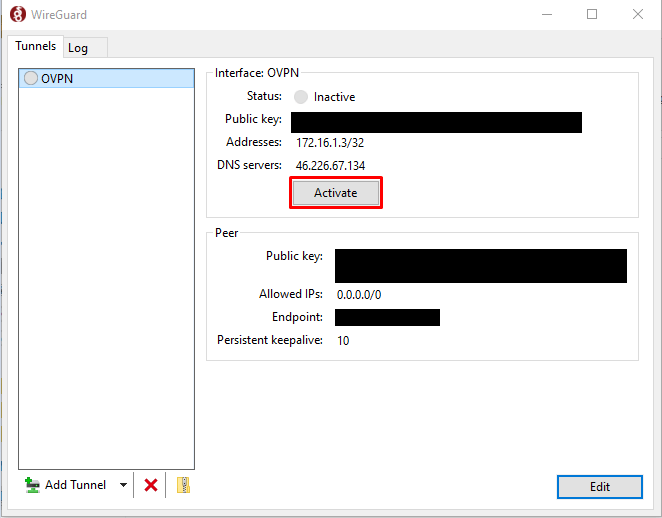Select the OVPN tunnel in list
Viewport: 662px width, 518px height.
(106, 79)
